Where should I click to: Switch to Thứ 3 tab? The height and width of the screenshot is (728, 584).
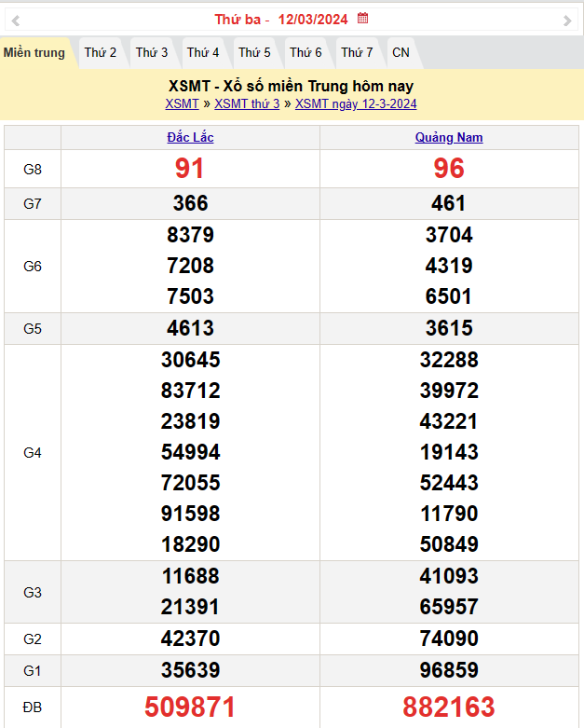152,53
